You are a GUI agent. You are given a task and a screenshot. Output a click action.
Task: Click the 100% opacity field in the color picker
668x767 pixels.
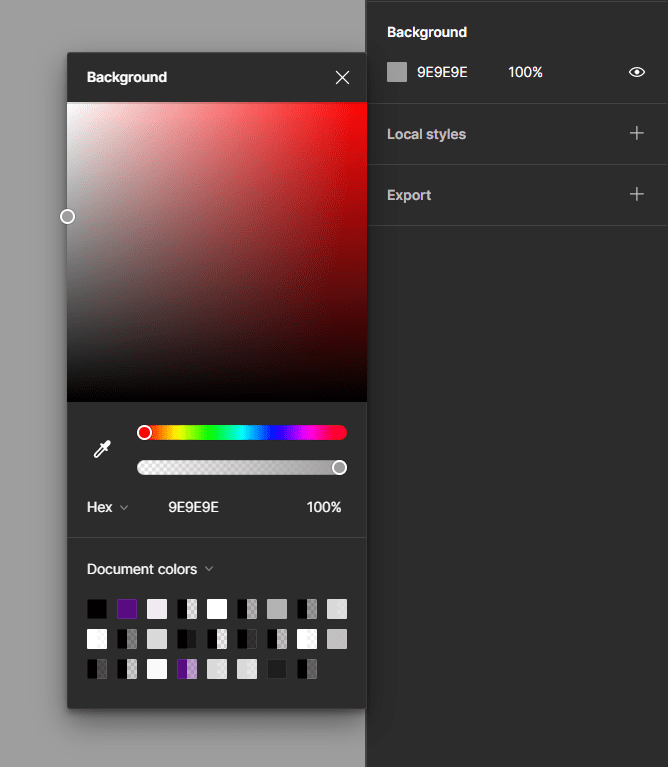pos(324,508)
